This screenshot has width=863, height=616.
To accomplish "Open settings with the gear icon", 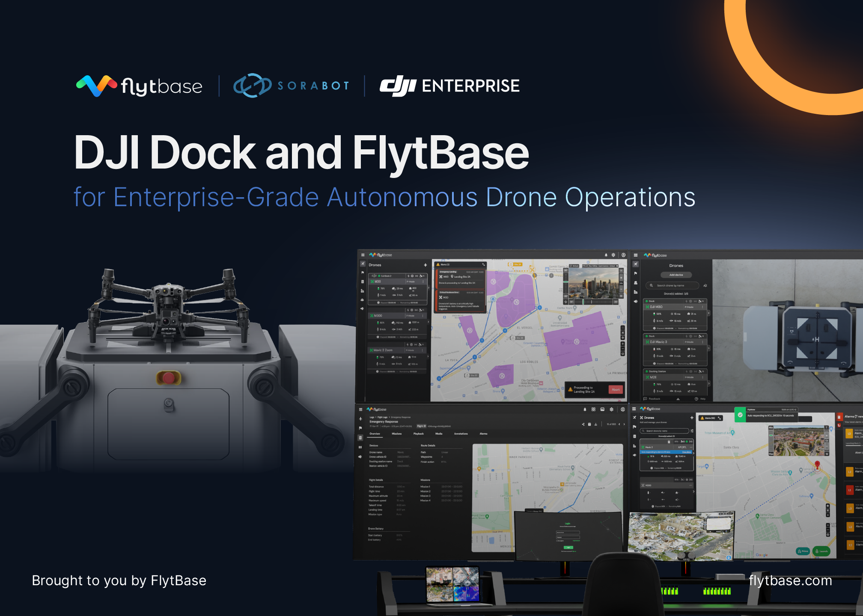I will click(x=613, y=255).
